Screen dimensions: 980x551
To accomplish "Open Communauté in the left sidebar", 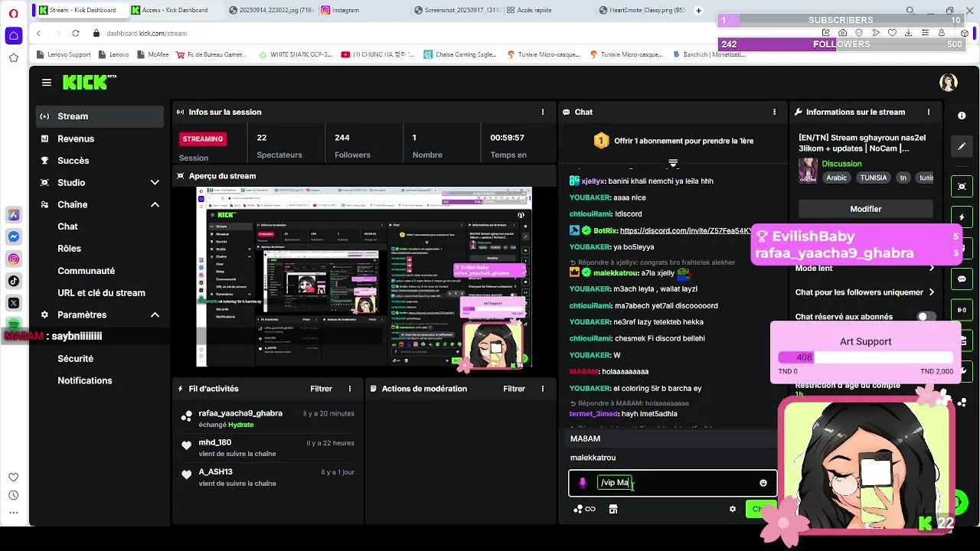I will click(x=86, y=271).
